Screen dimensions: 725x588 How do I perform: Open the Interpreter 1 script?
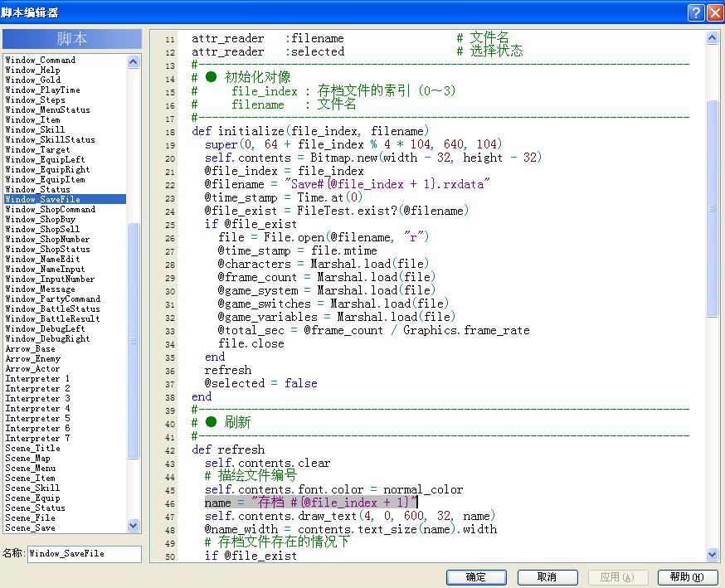[37, 379]
